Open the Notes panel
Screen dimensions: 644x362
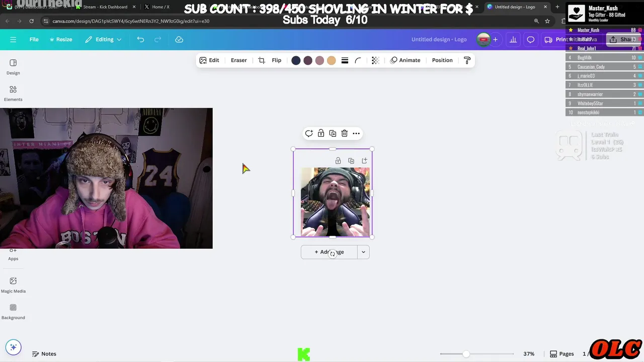click(x=44, y=354)
